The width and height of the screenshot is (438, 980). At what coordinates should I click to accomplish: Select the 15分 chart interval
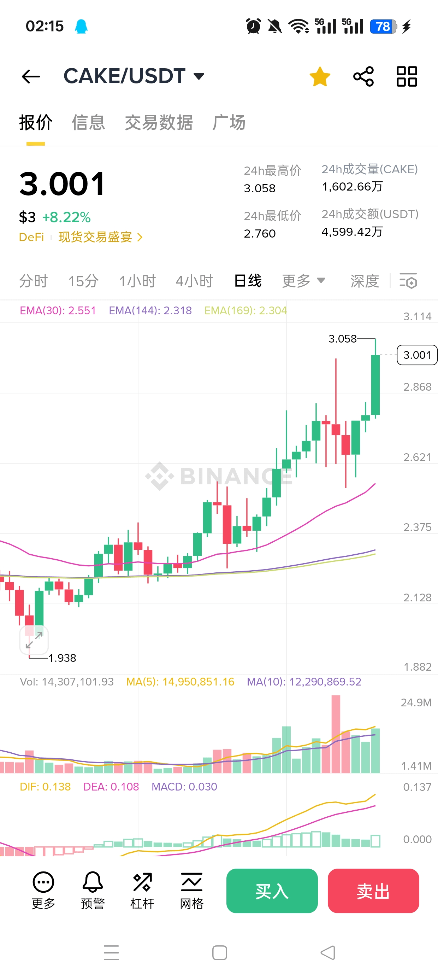83,281
